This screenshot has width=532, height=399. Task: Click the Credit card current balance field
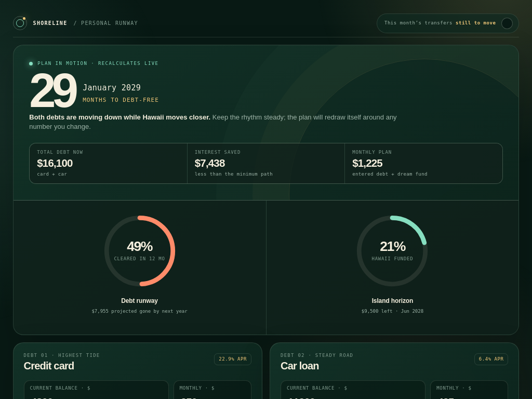click(96, 390)
